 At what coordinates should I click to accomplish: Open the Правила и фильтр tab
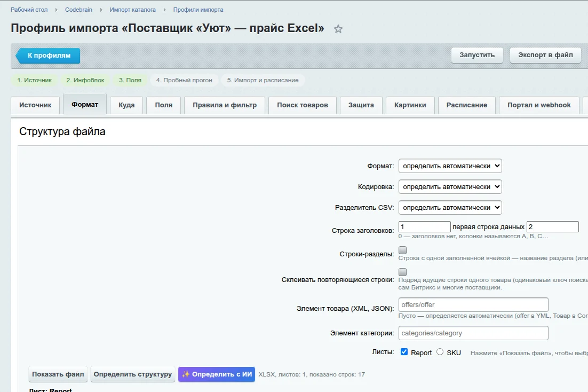tap(225, 105)
